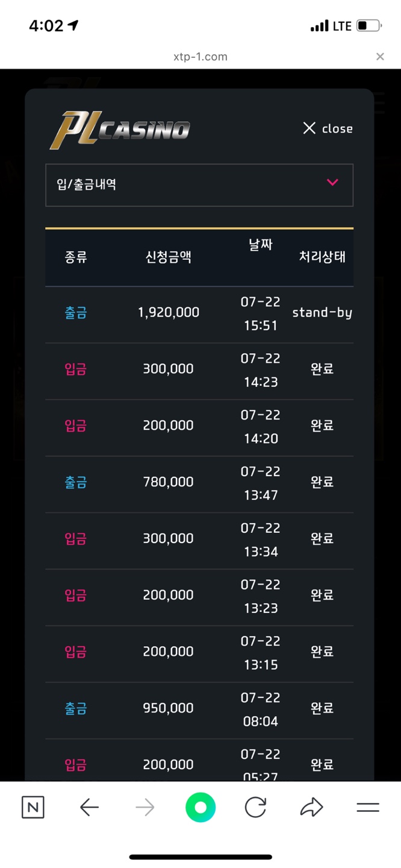
Task: Go back with the left arrow
Action: pyautogui.click(x=89, y=807)
